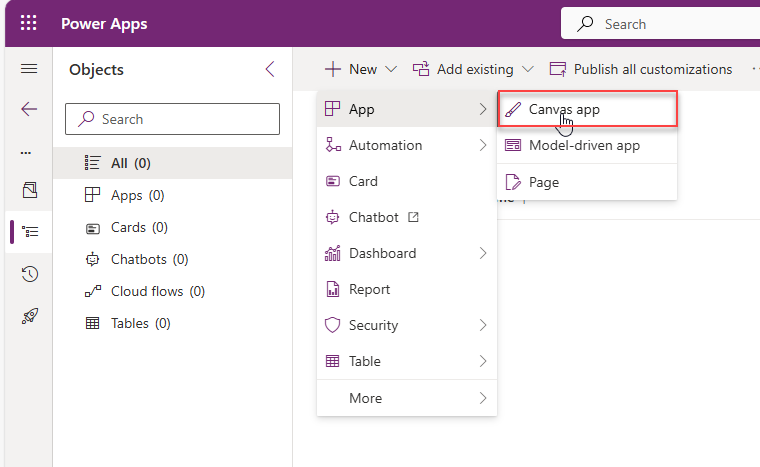Open the History icon in sidebar

point(30,274)
